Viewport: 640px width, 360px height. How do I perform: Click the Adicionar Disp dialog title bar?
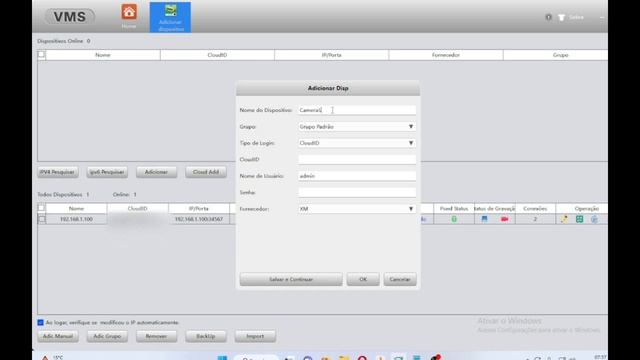pos(328,88)
